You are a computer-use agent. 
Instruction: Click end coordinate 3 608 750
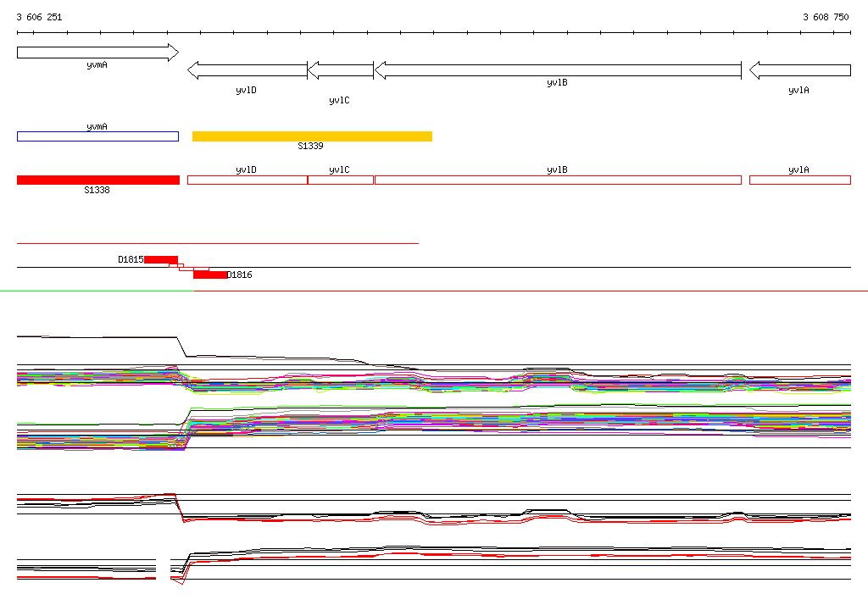click(826, 17)
